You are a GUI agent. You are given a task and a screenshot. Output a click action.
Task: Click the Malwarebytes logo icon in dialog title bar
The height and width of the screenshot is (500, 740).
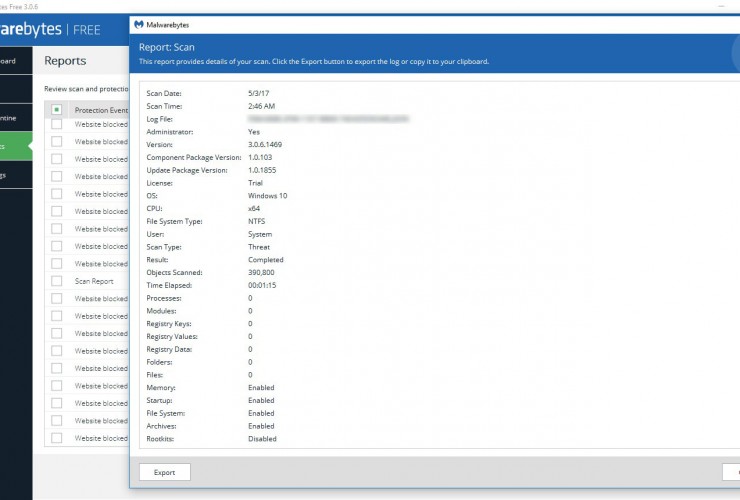coord(139,21)
